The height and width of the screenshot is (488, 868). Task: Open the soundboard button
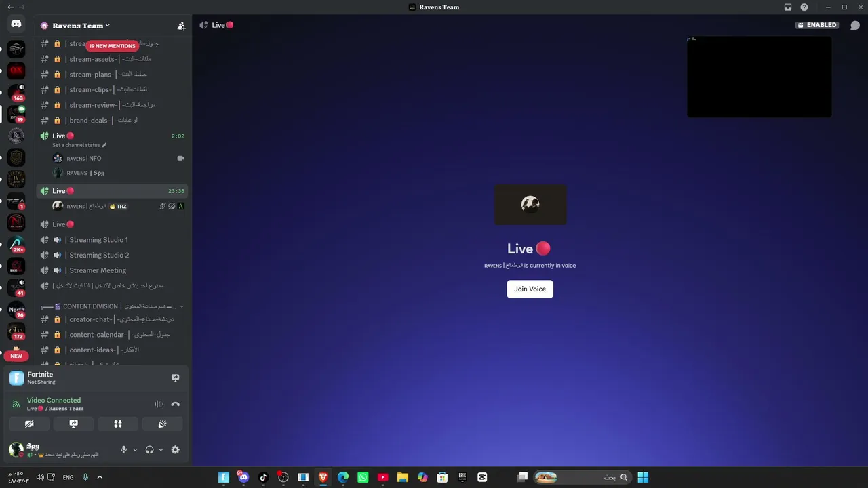(x=162, y=424)
